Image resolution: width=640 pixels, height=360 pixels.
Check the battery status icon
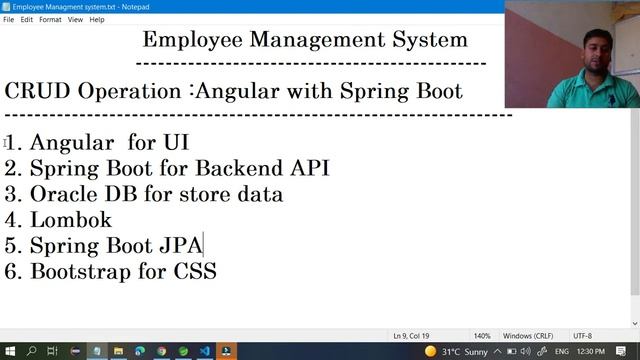tap(511, 351)
